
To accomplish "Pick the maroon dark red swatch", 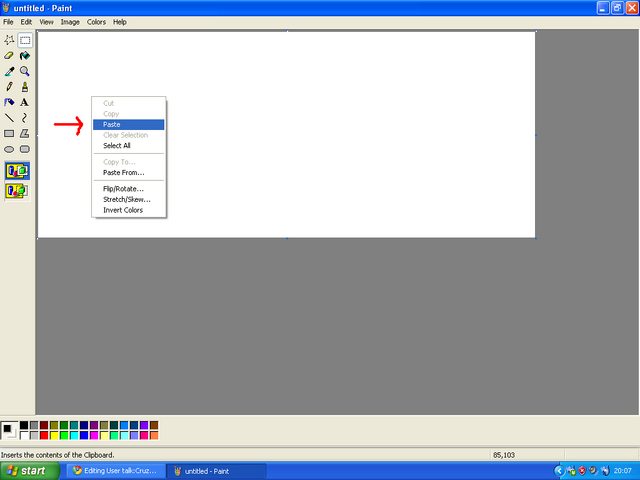I will (44, 426).
